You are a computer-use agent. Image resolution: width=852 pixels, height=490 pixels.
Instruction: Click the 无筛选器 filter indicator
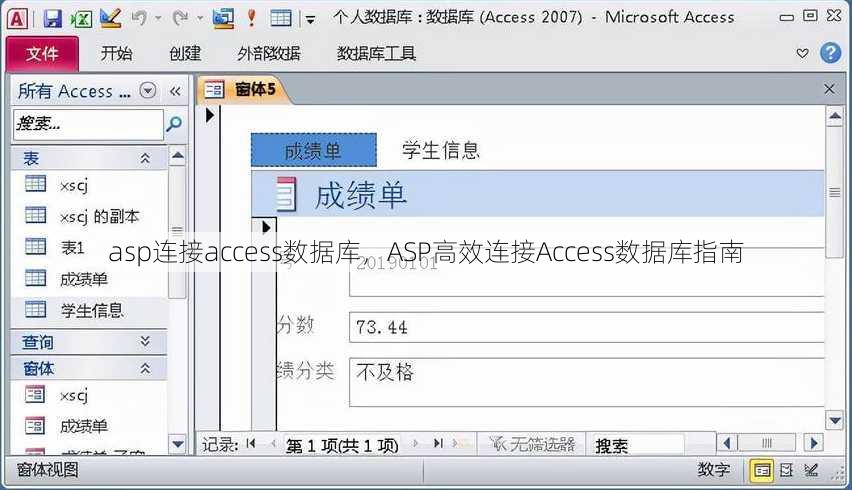(x=531, y=444)
